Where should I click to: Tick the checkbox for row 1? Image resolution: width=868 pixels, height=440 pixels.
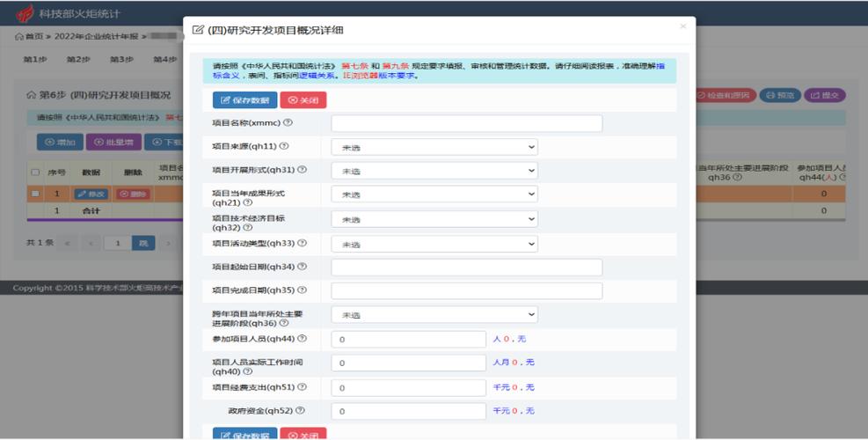click(x=35, y=194)
